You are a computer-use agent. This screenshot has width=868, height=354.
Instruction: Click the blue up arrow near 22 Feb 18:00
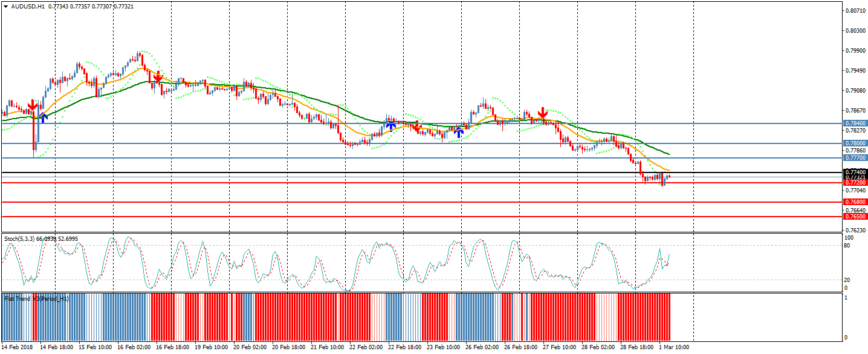pyautogui.click(x=391, y=125)
